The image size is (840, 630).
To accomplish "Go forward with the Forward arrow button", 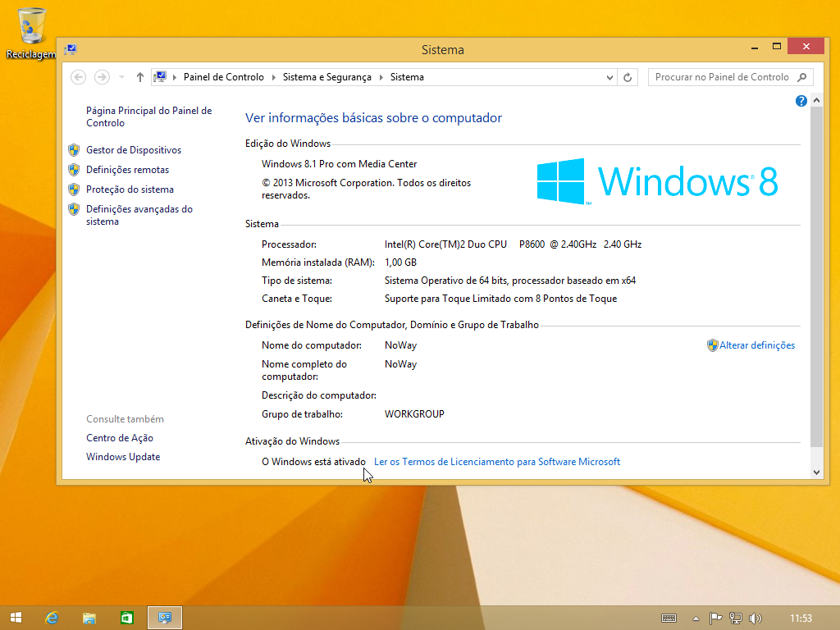I will (102, 77).
